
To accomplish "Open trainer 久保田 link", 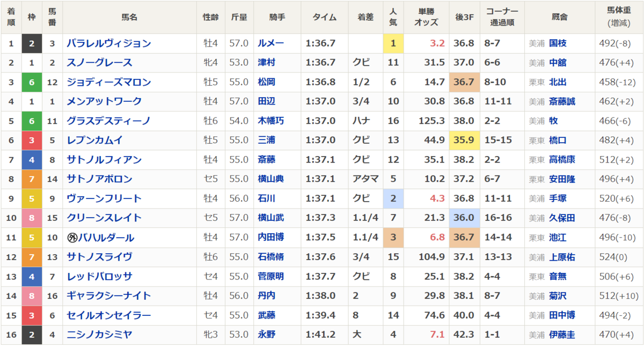I will [562, 218].
